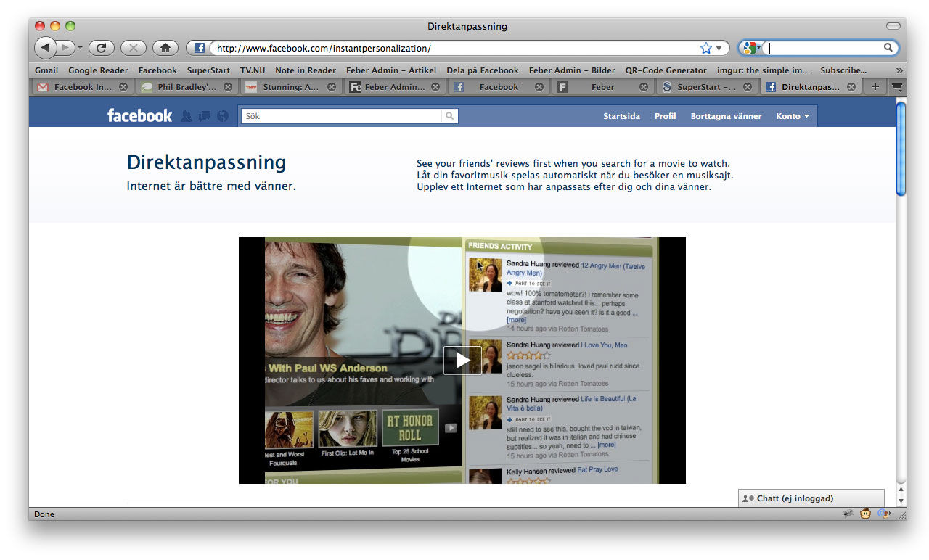Viewport: 929px width, 560px height.
Task: Toggle the Greasemonkey icon in the status bar
Action: (864, 514)
